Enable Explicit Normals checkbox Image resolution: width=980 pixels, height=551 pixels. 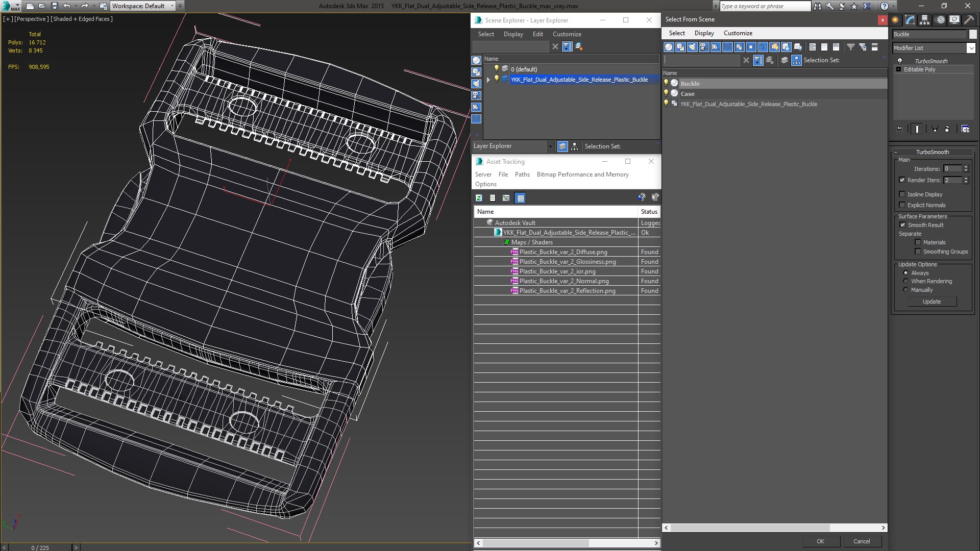(902, 205)
